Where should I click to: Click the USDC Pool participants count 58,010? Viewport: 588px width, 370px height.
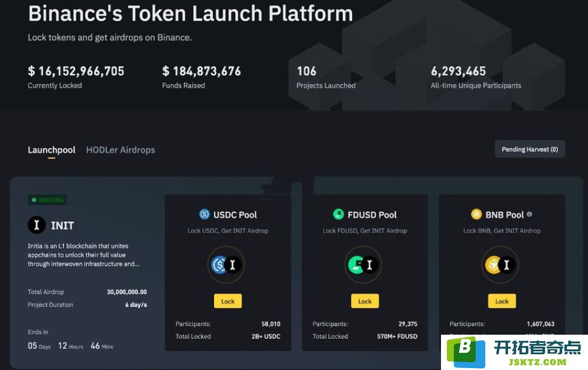point(270,324)
